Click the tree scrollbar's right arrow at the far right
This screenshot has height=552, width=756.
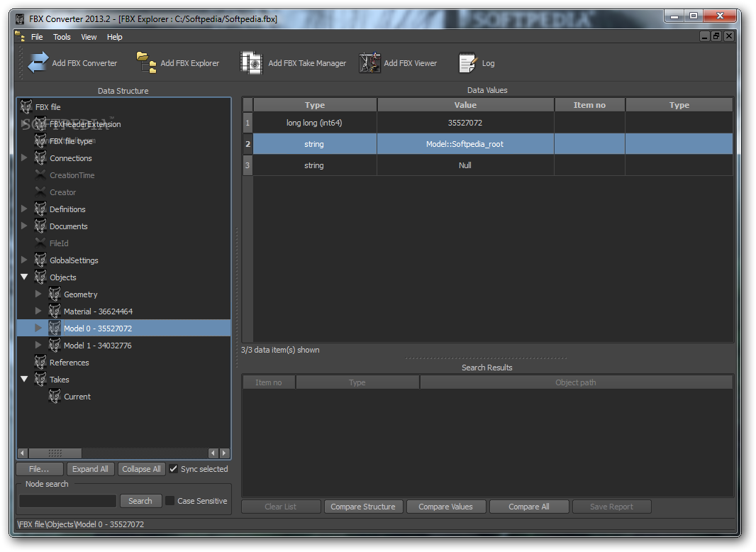(x=224, y=453)
